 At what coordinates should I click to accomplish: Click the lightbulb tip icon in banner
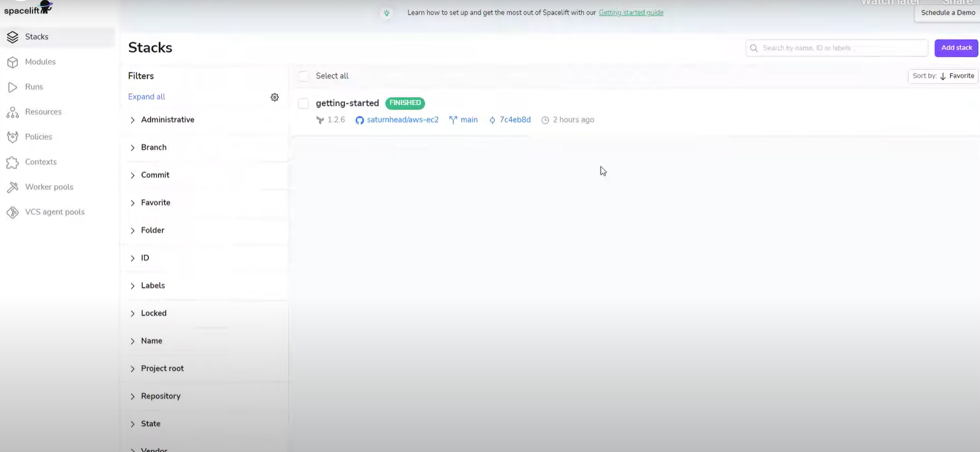coord(386,13)
